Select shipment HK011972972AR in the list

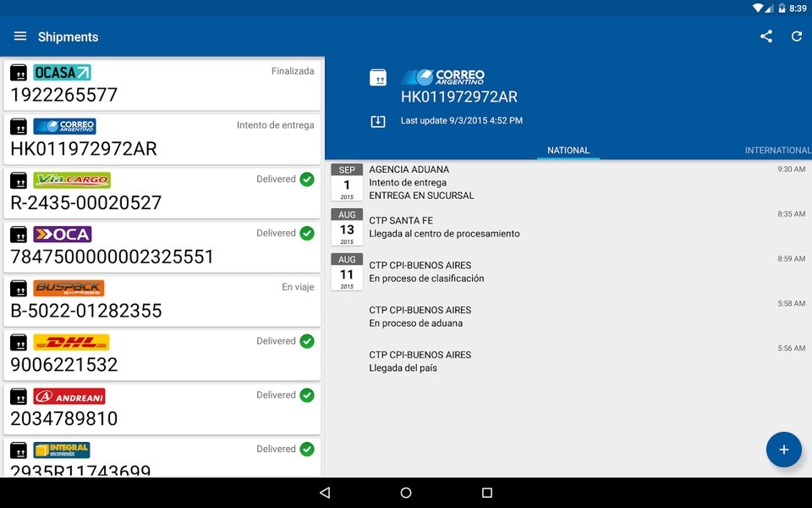click(x=162, y=139)
